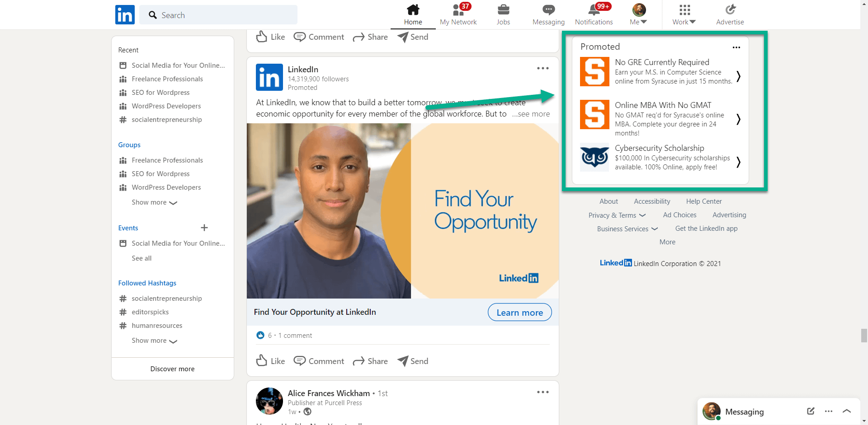Open the Work apps dropdown
The height and width of the screenshot is (425, 868).
point(684,15)
